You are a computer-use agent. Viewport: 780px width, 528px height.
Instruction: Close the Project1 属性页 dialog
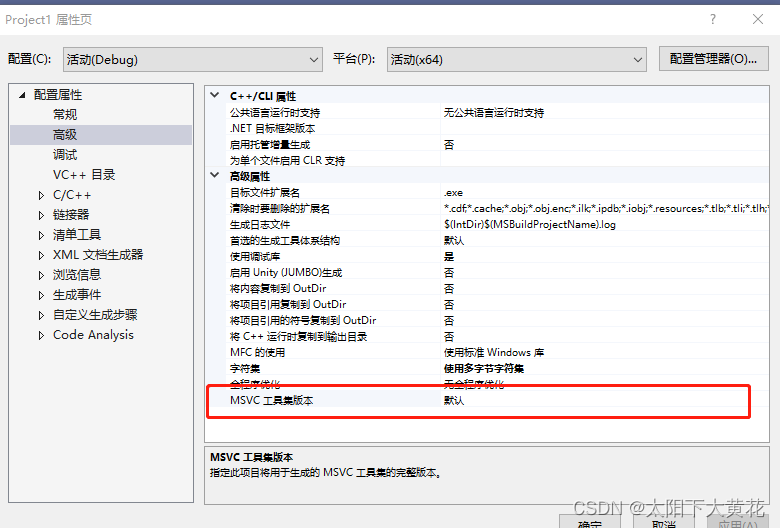(x=758, y=19)
